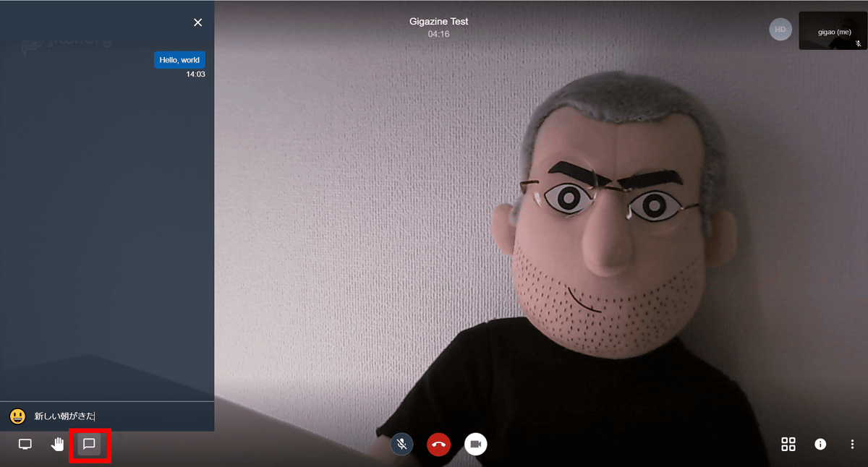The width and height of the screenshot is (868, 467).
Task: Click the HD video quality badge
Action: click(780, 30)
